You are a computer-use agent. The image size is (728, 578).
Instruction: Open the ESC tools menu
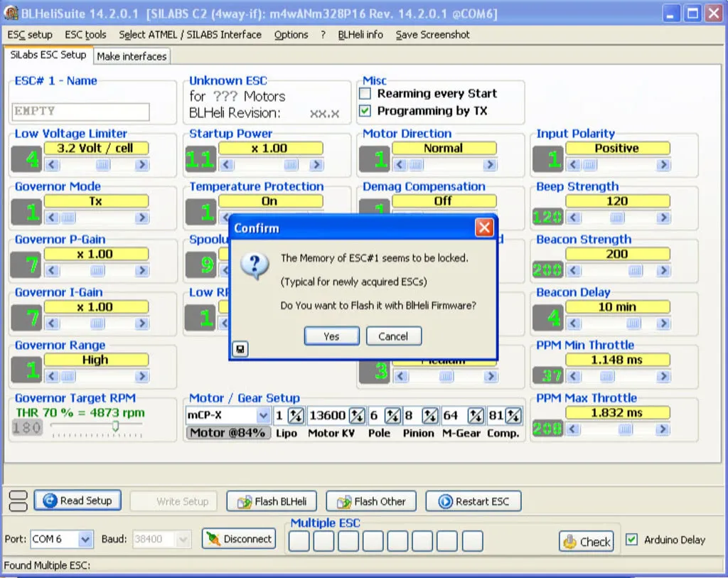pos(85,34)
